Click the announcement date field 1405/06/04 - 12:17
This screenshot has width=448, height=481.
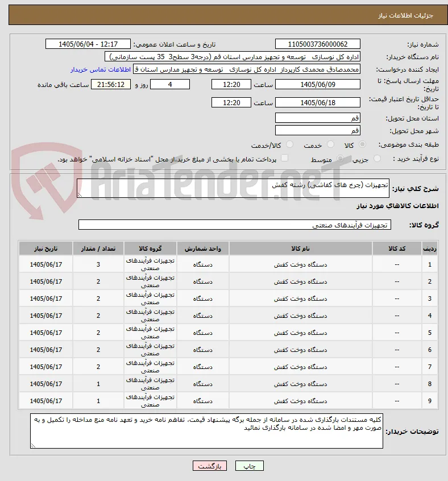point(88,44)
